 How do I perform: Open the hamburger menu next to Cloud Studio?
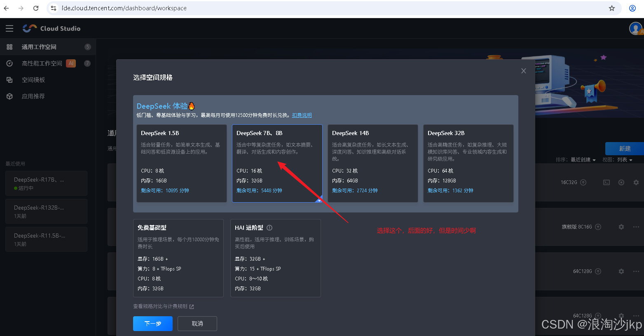[x=9, y=28]
